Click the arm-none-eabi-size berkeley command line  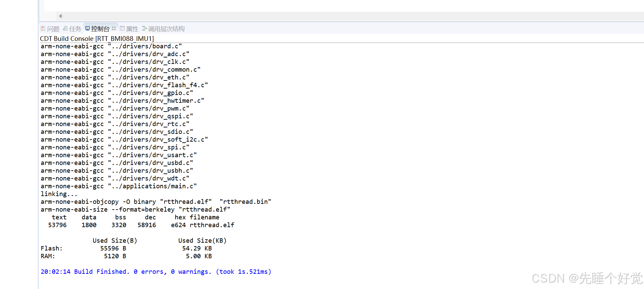click(135, 210)
